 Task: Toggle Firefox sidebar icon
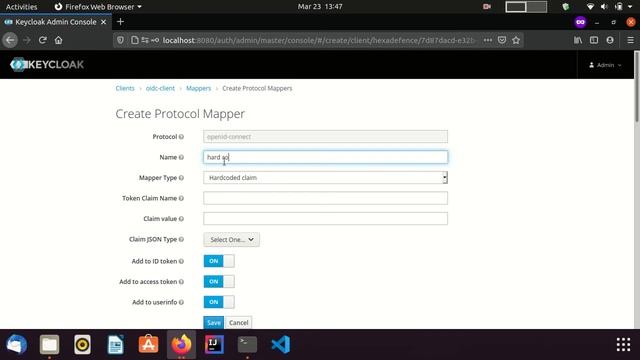[x=594, y=40]
